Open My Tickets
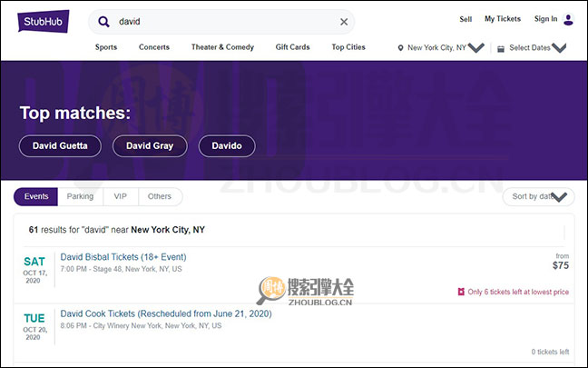 click(x=503, y=19)
